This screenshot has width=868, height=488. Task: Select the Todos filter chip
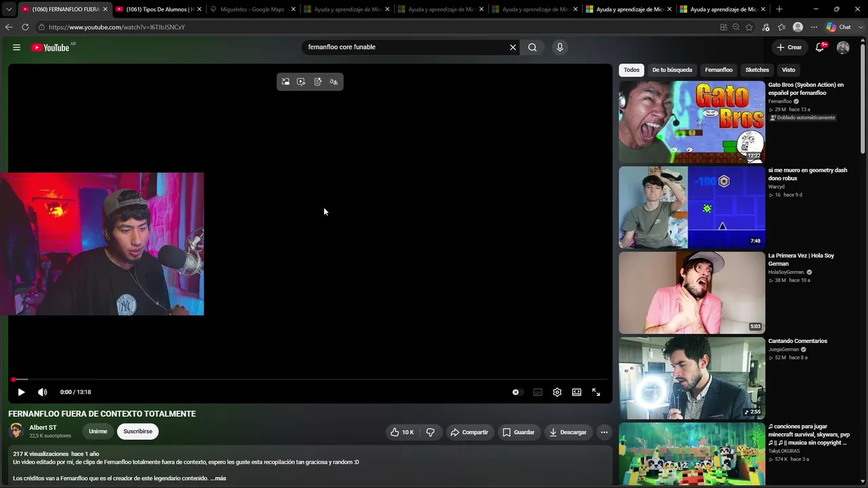coord(631,70)
